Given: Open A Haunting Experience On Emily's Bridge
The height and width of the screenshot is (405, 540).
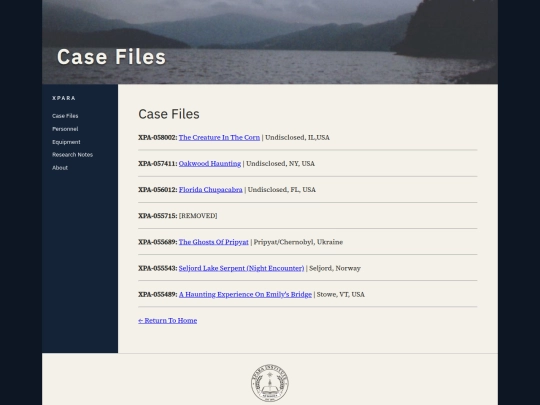Looking at the screenshot, I should tap(245, 294).
